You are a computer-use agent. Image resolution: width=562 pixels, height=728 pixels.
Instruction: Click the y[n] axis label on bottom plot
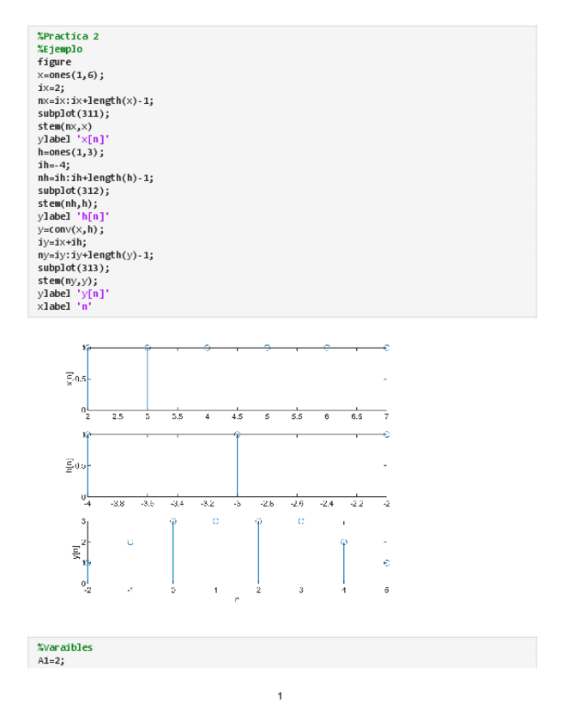(76, 550)
